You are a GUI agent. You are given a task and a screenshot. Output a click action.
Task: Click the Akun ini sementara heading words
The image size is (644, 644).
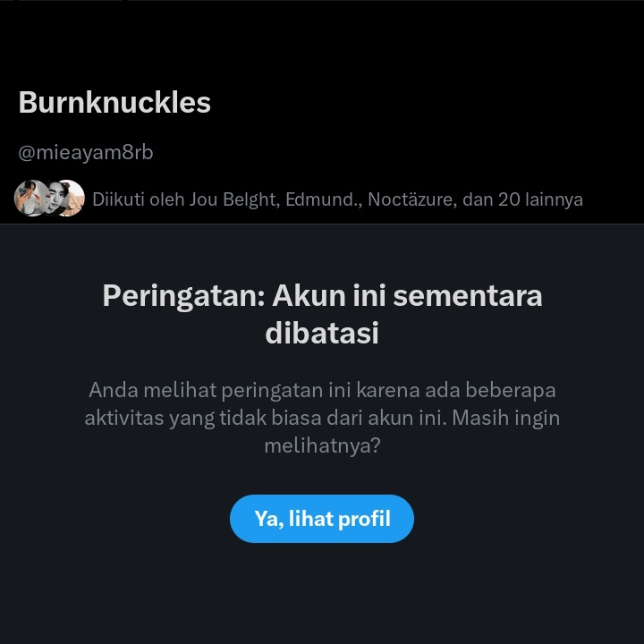pos(407,296)
